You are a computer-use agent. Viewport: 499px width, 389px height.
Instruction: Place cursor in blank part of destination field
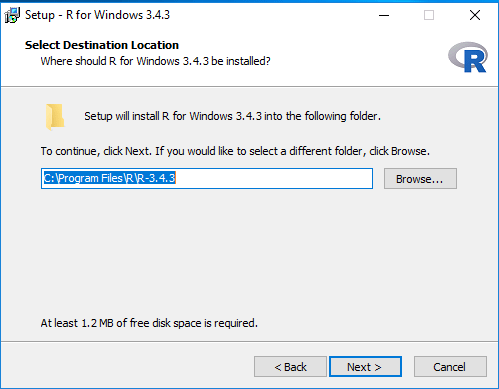(x=273, y=179)
